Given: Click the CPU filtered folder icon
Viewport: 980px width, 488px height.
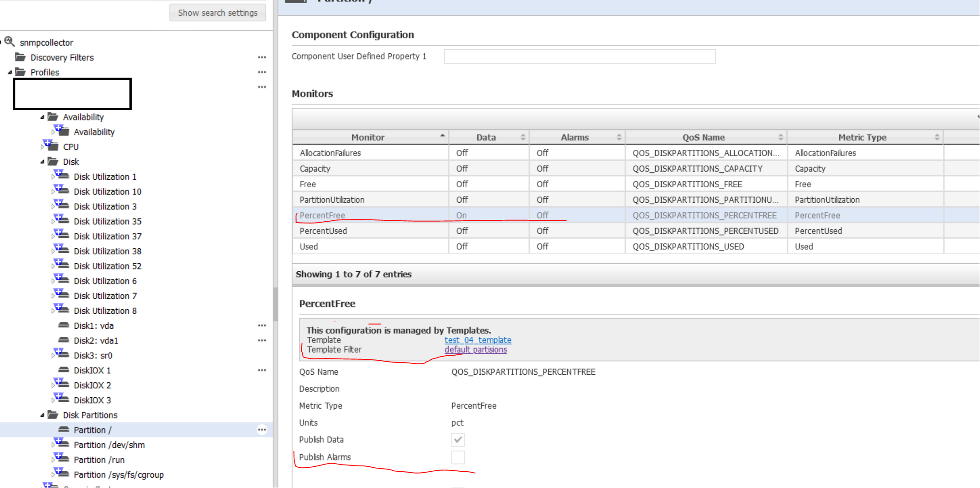Looking at the screenshot, I should pos(51,146).
